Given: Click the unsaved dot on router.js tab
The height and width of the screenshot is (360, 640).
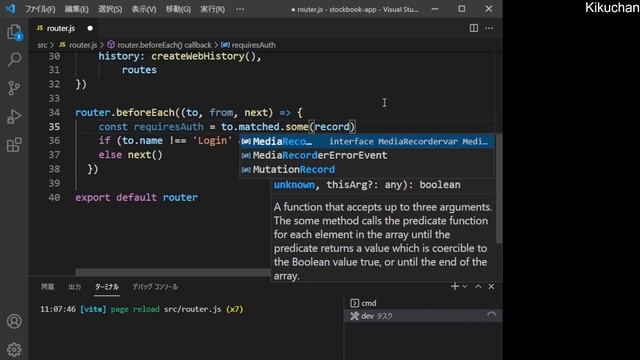Looking at the screenshot, I should pyautogui.click(x=90, y=28).
